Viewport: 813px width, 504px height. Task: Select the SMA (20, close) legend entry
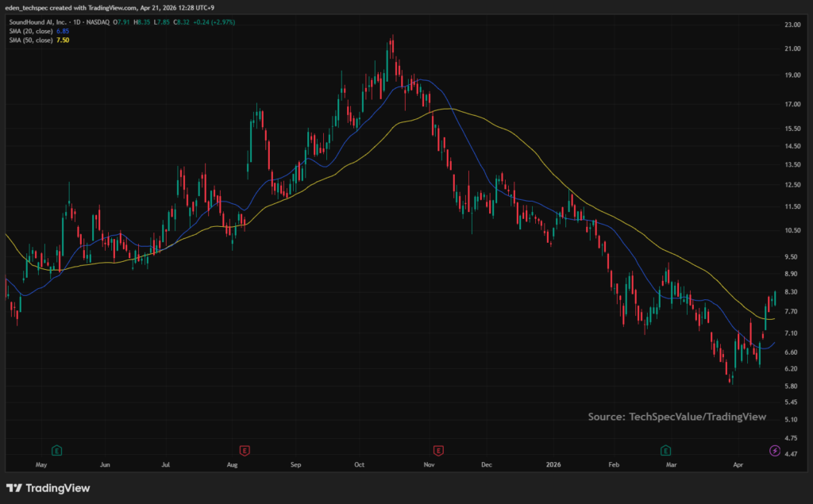tap(31, 31)
